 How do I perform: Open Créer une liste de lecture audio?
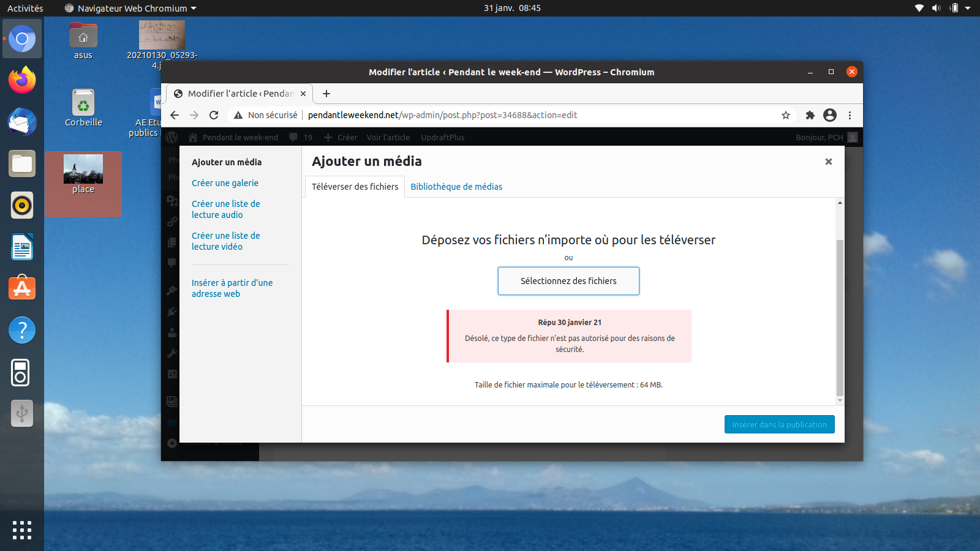[x=225, y=209]
